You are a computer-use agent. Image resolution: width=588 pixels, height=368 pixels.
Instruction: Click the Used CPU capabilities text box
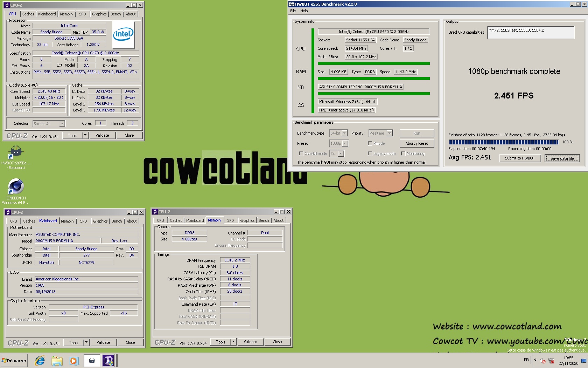point(531,33)
